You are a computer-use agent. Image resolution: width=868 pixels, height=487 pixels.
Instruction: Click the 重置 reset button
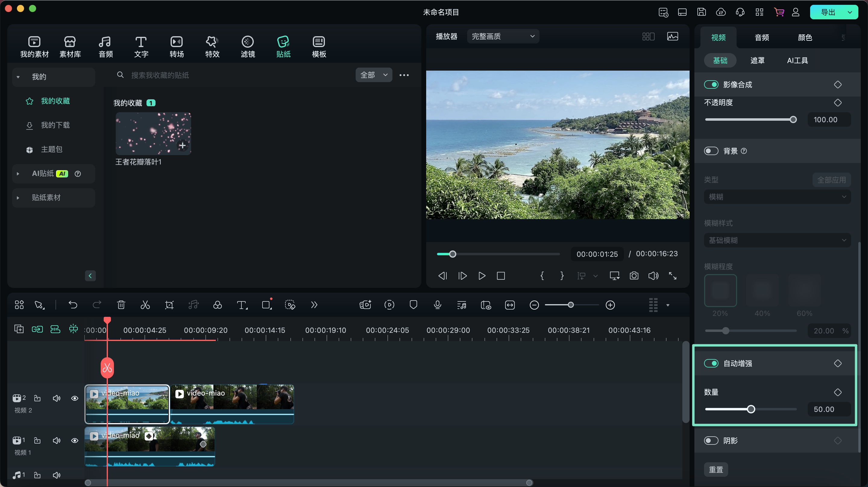pyautogui.click(x=716, y=469)
